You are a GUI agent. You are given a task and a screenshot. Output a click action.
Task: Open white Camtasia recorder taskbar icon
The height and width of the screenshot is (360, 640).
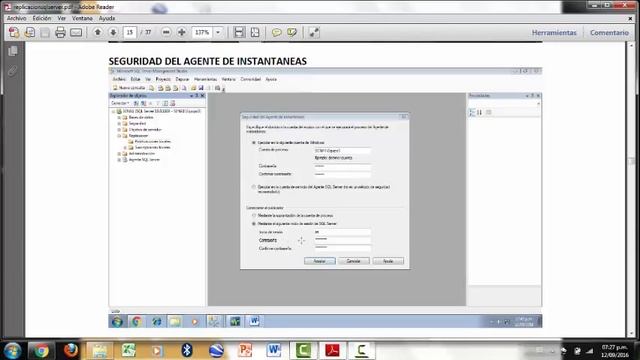point(361,351)
